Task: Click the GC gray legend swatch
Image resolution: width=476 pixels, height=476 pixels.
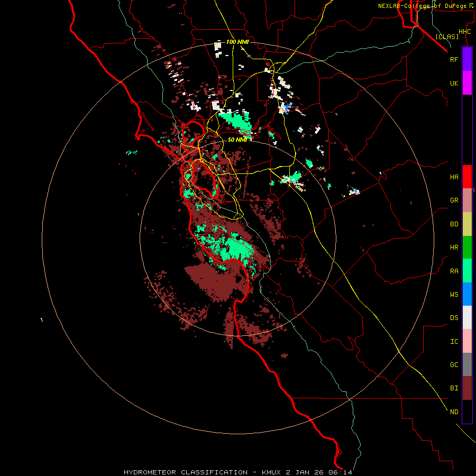Action: (x=467, y=364)
